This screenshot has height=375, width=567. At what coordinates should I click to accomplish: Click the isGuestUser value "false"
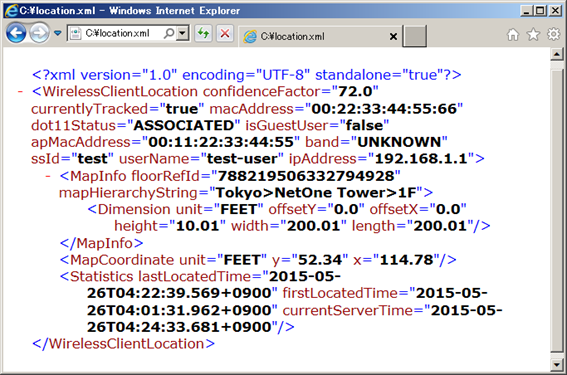tap(364, 125)
